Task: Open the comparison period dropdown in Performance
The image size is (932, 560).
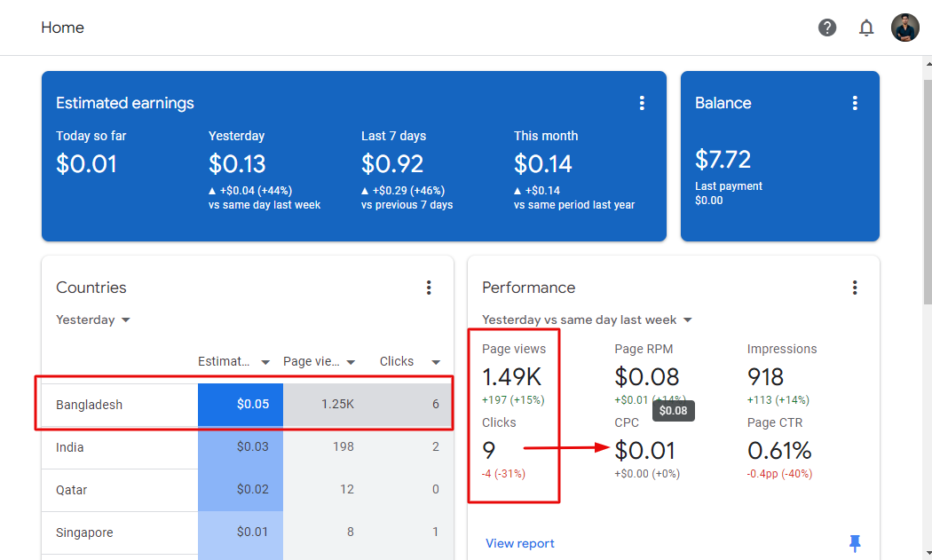Action: [x=587, y=319]
